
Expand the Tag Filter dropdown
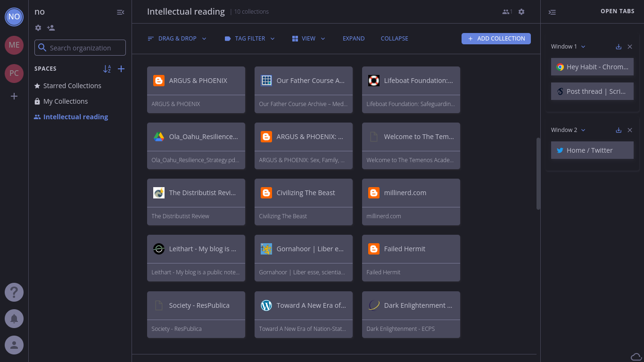250,39
